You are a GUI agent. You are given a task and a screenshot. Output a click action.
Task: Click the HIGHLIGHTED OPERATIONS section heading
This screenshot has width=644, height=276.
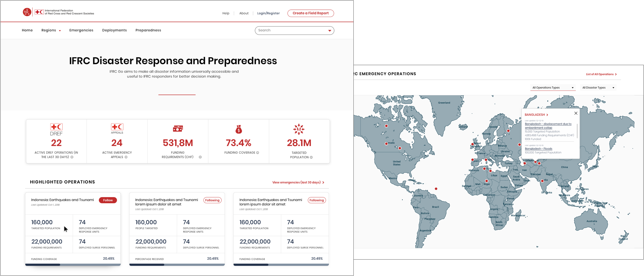point(63,182)
